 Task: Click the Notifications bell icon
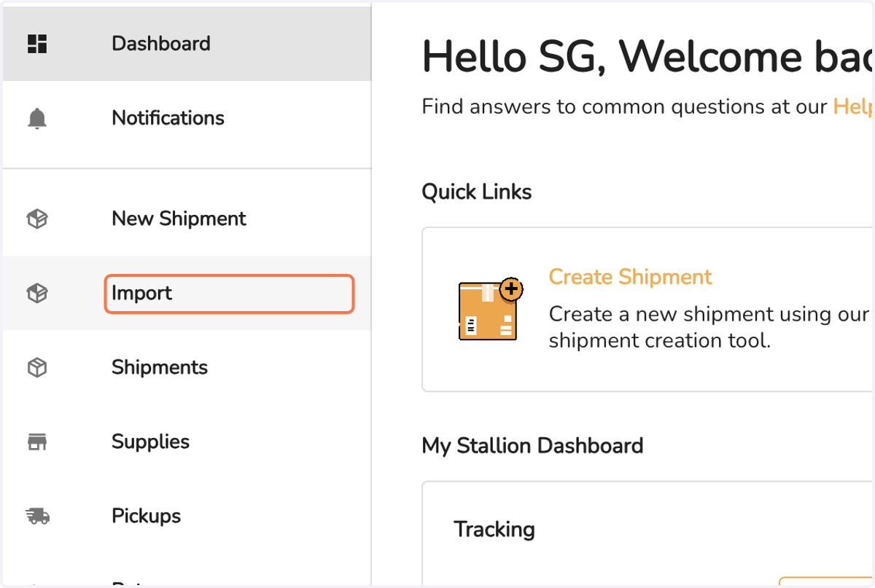coord(37,118)
